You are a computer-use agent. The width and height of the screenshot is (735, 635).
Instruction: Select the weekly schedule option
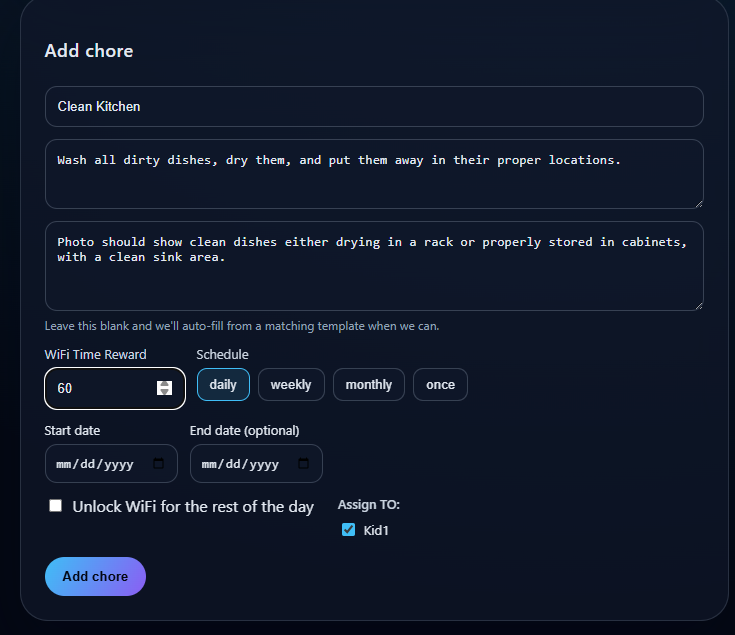point(291,385)
